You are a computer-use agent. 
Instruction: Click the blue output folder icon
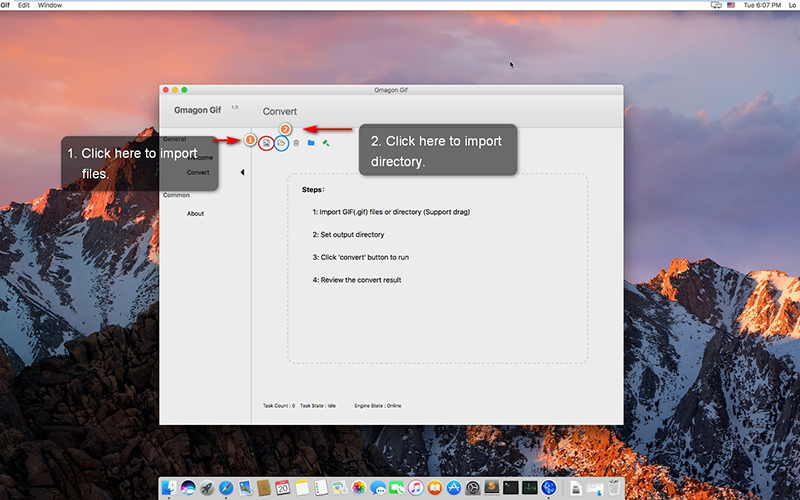(x=311, y=143)
